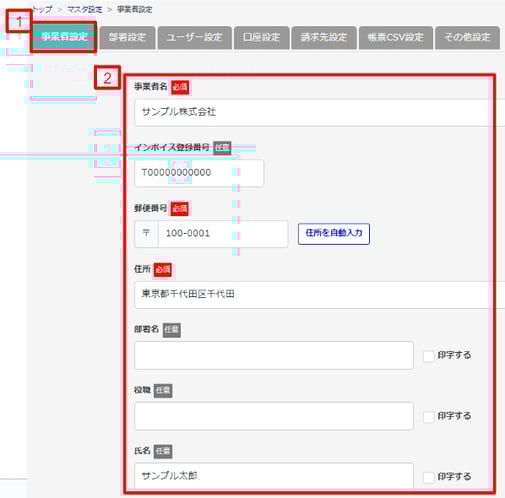Toggle 印字する checkbox for 役職
505x498 pixels.
click(428, 416)
